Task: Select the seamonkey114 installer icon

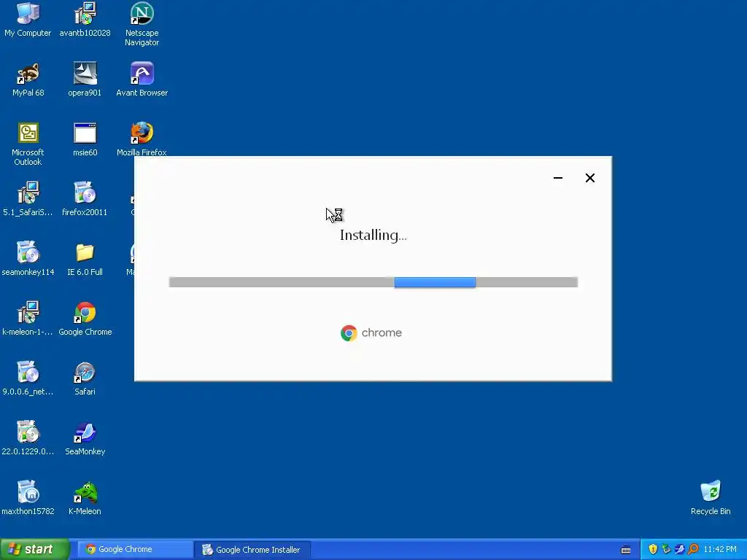Action: click(28, 259)
